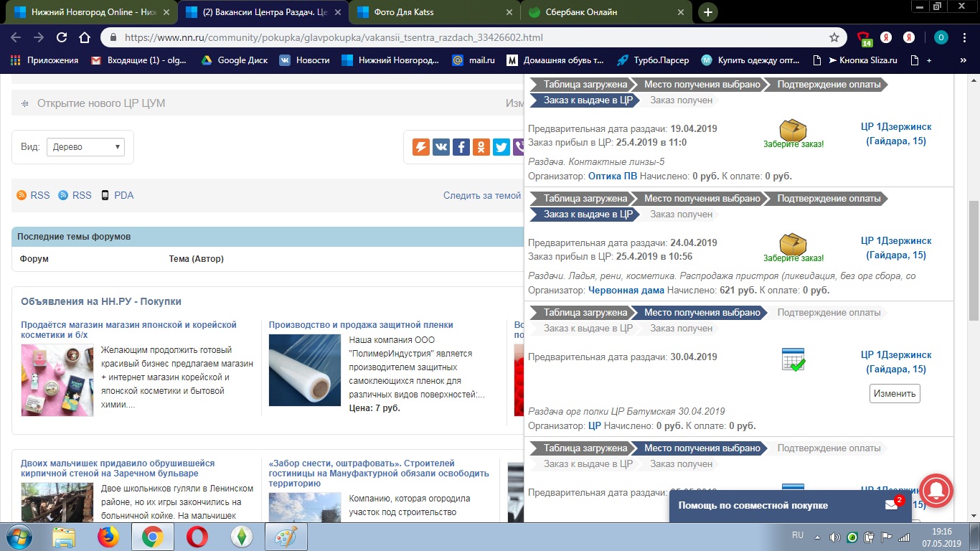The height and width of the screenshot is (551, 980).
Task: Go back with the browser back arrow
Action: pos(16,37)
